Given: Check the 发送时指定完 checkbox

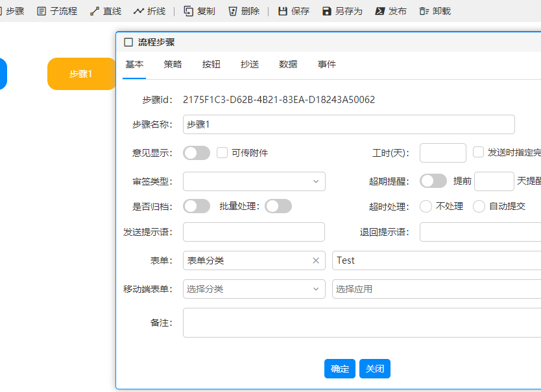Looking at the screenshot, I should [478, 152].
